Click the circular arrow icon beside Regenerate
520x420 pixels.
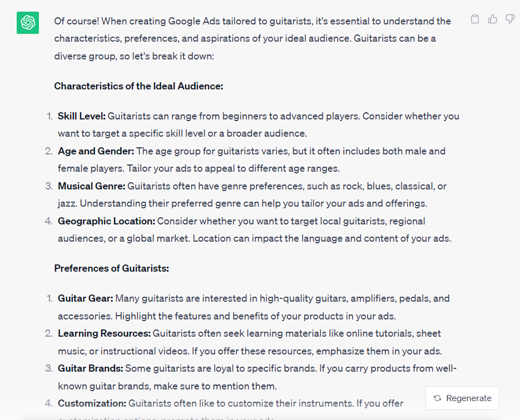coord(438,398)
